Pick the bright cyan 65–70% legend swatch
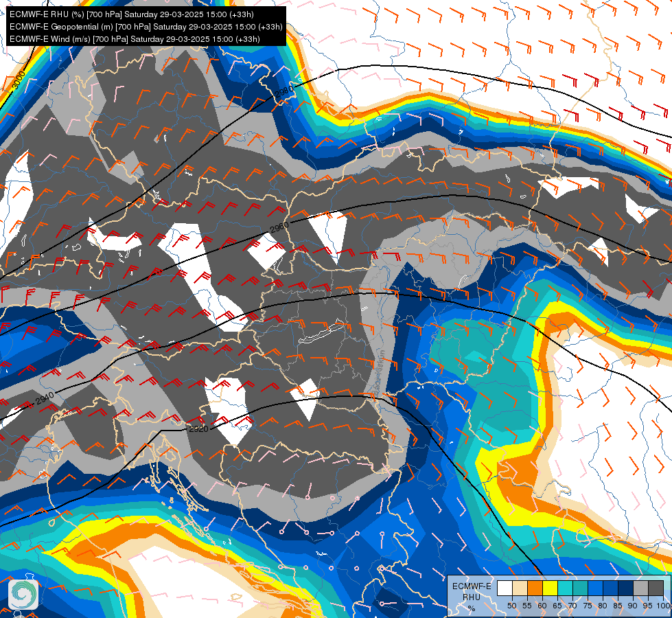 click(x=566, y=588)
